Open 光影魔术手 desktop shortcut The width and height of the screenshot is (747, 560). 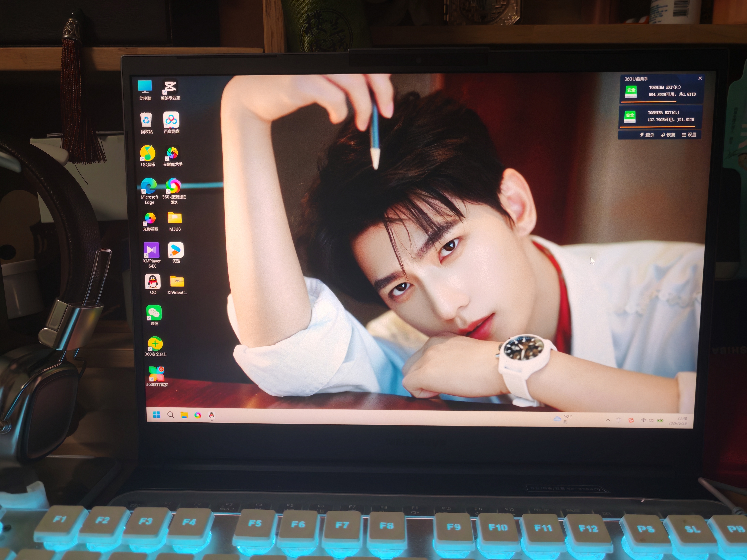(173, 156)
